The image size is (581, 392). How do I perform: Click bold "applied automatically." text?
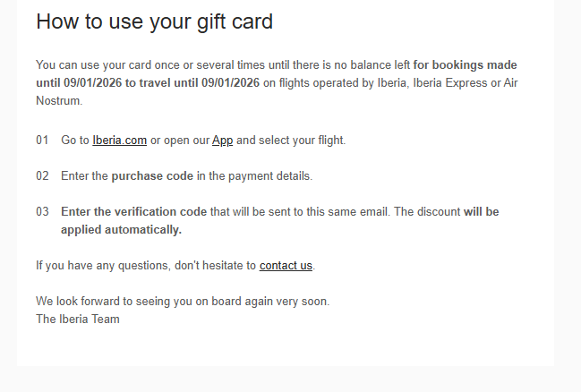[x=121, y=230]
